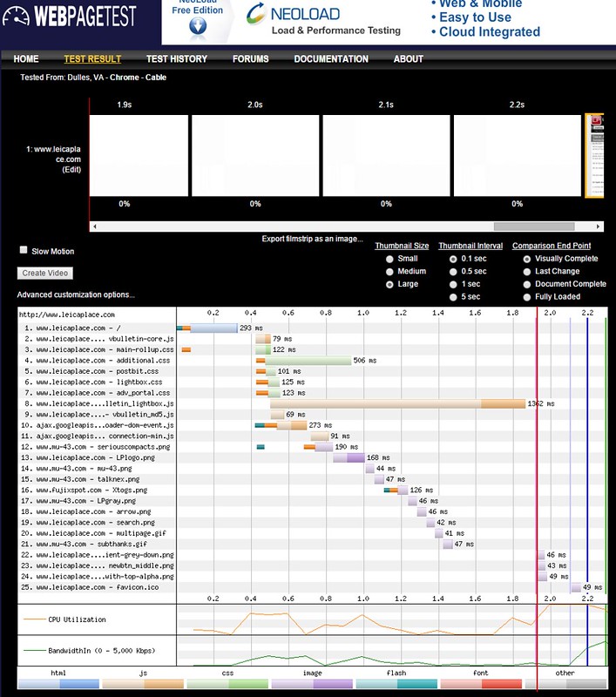Set end point to Document Complete
Screen dimensions: 616x697
tap(527, 285)
